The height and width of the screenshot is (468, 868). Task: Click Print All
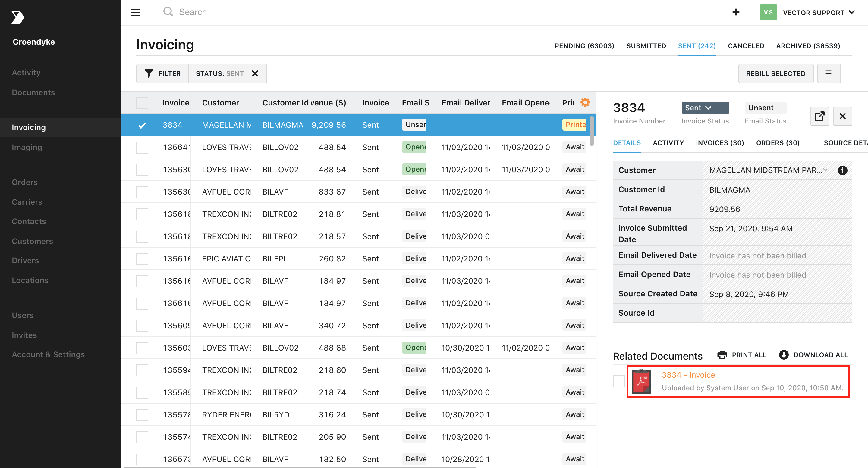tap(742, 355)
